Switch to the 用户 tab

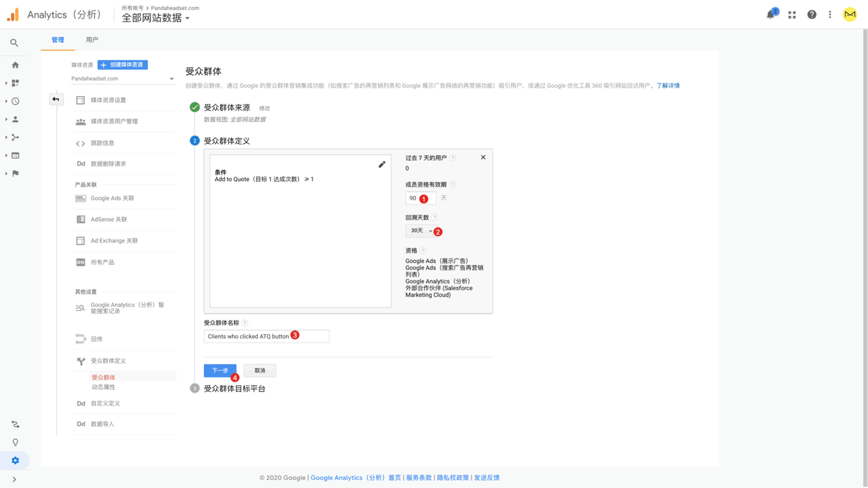[92, 40]
